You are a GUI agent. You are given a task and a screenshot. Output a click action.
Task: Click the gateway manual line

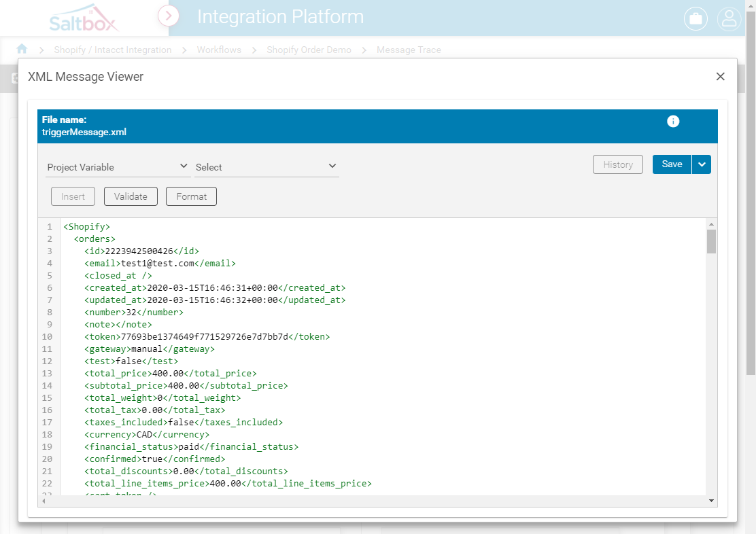pos(150,349)
